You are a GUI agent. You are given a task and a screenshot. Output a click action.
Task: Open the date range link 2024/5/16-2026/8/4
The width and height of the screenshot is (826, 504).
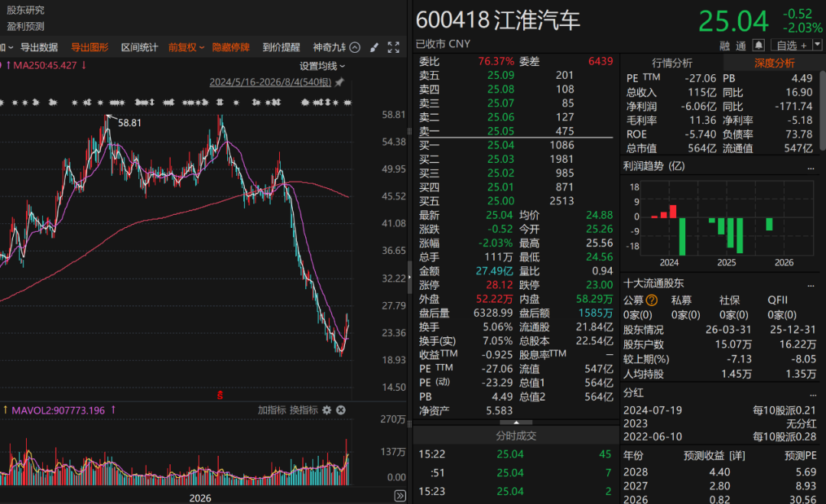point(270,82)
